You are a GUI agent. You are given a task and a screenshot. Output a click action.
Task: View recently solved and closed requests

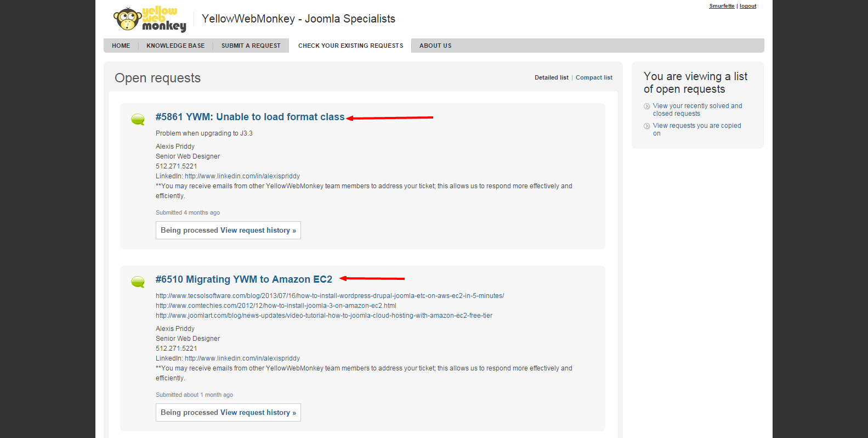click(x=697, y=110)
